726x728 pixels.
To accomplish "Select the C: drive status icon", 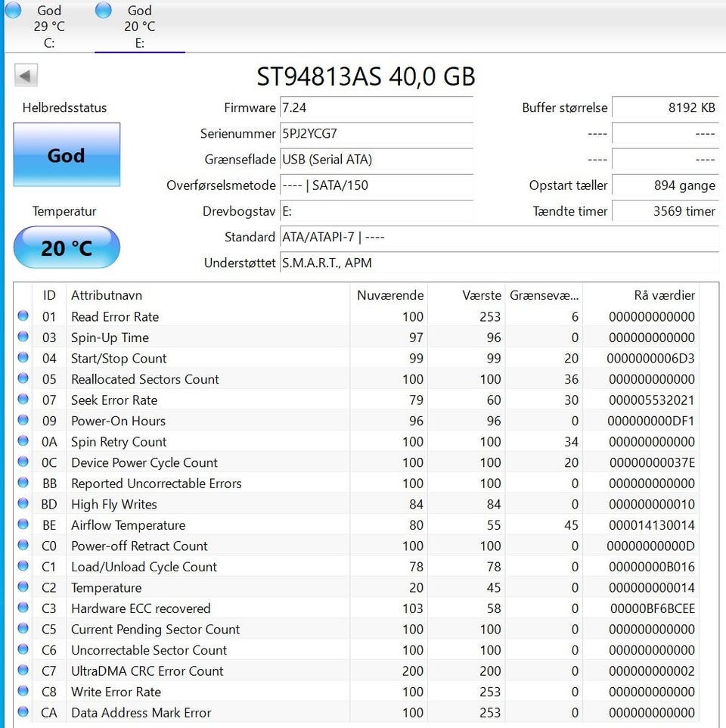I will [13, 10].
